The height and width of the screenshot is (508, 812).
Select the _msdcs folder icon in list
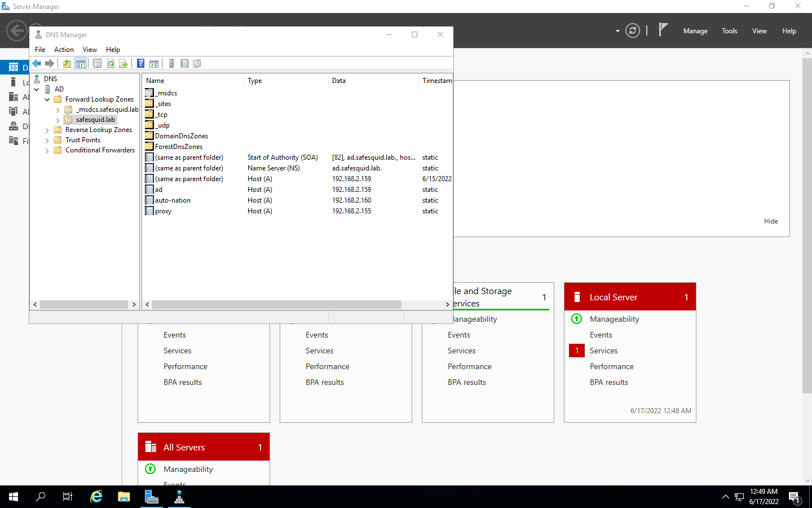pyautogui.click(x=149, y=93)
